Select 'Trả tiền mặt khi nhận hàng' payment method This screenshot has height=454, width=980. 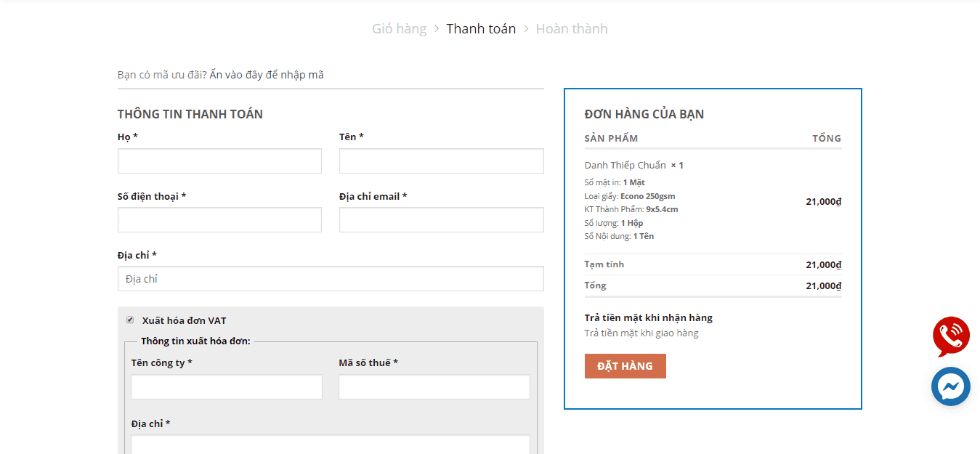pos(648,317)
